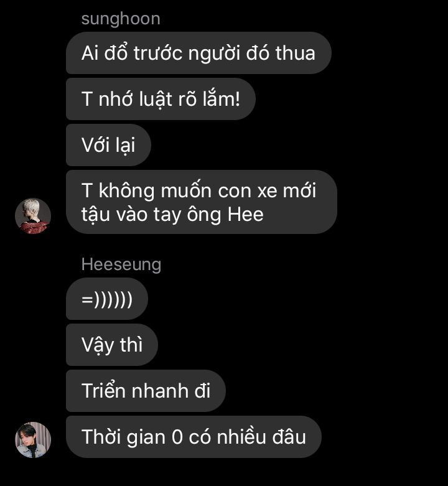
Task: Select the 'T nhớ luật rõ lắm!' message
Action: click(x=161, y=99)
